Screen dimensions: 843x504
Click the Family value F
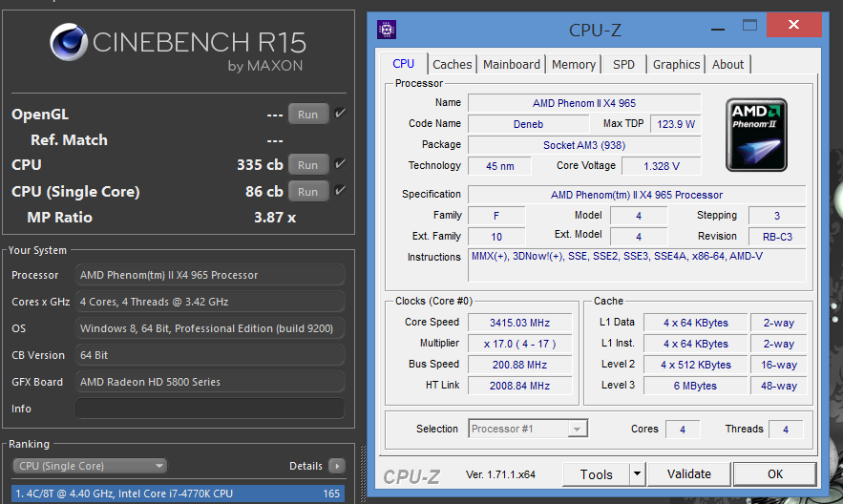496,216
